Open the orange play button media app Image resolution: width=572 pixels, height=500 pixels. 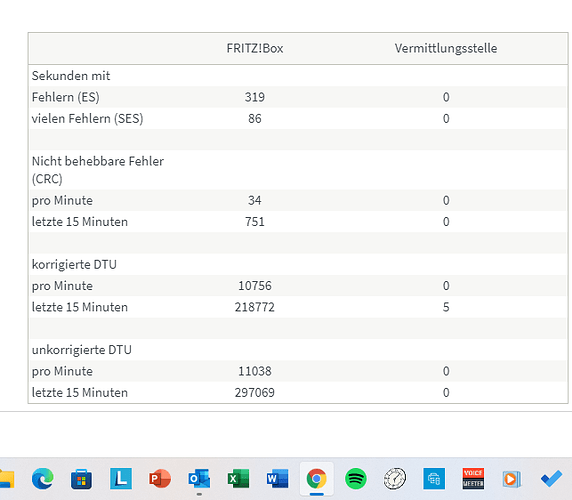click(511, 478)
